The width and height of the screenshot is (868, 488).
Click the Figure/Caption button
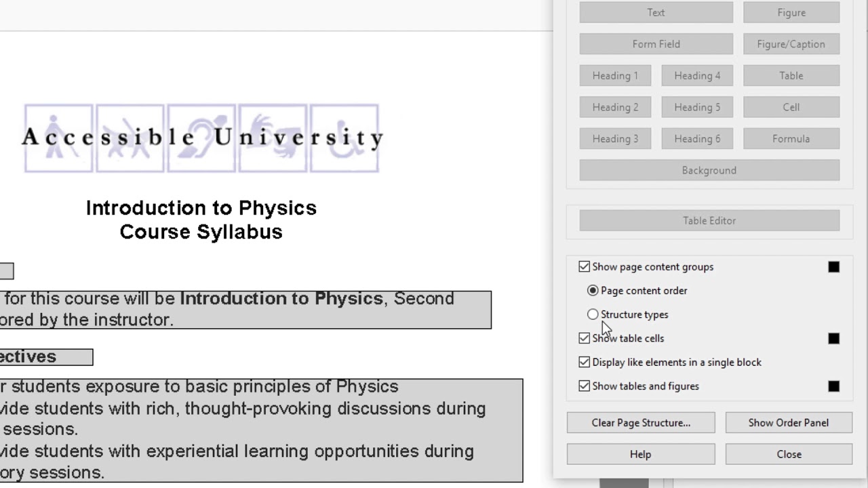click(x=791, y=44)
